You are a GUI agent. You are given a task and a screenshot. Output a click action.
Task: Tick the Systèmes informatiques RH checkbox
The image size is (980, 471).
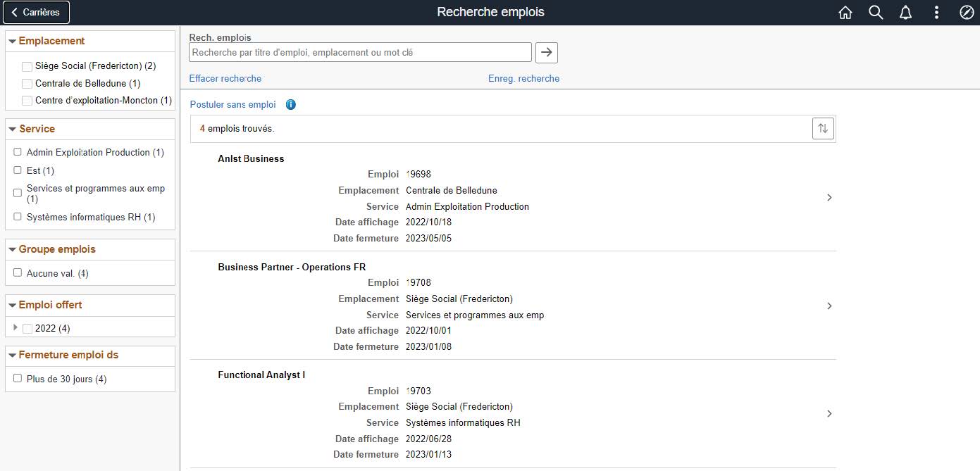pos(18,217)
